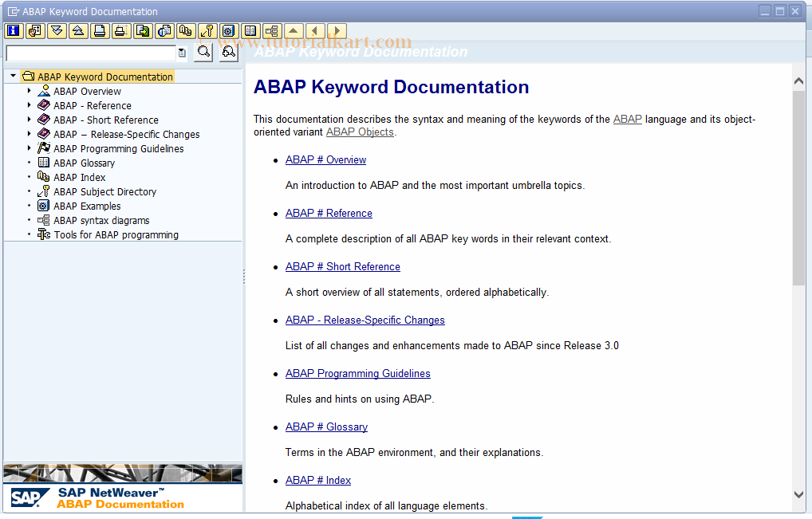
Task: Select Tools for ABAP programming in tree
Action: (x=116, y=235)
